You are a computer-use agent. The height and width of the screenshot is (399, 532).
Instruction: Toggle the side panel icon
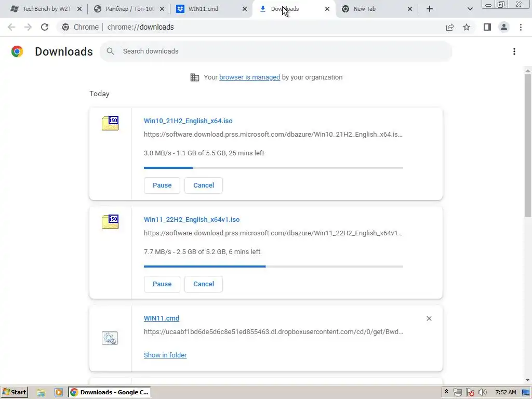point(487,27)
